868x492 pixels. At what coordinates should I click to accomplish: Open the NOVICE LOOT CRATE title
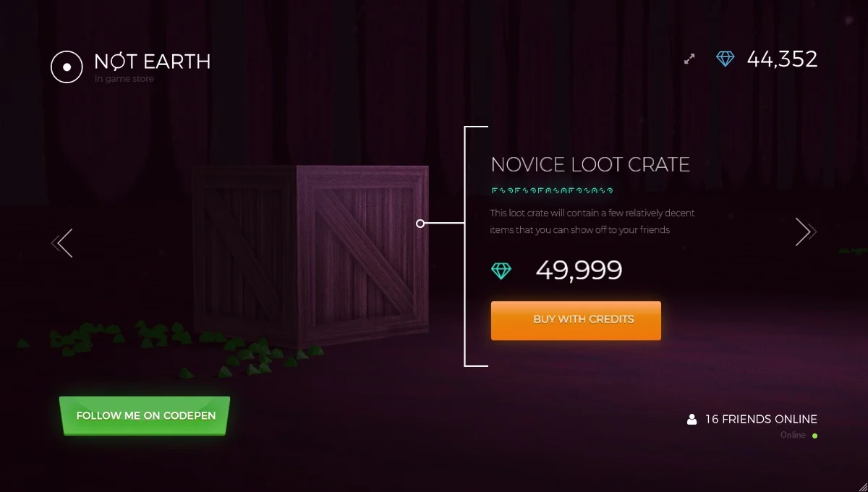590,164
